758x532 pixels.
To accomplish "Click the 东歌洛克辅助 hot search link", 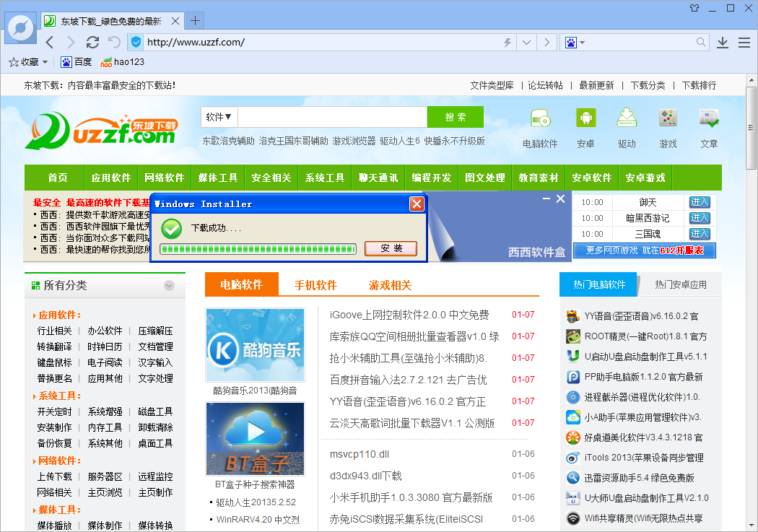I will tap(228, 141).
